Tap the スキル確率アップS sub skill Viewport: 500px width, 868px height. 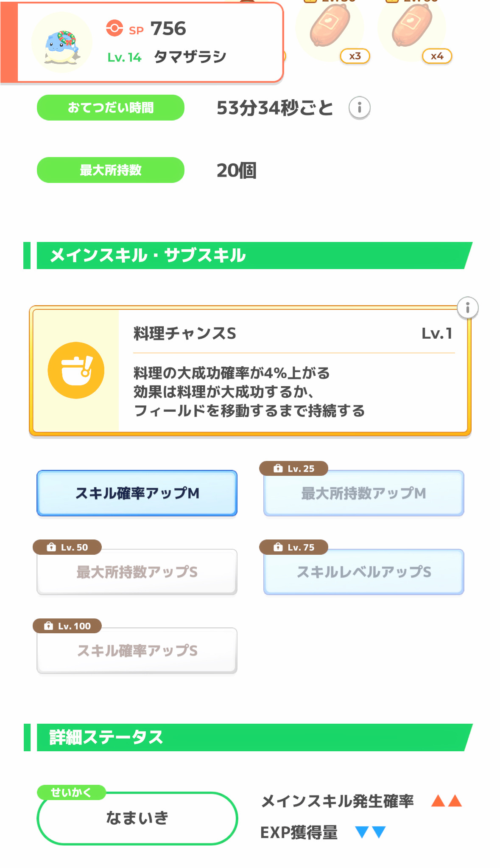tap(137, 651)
